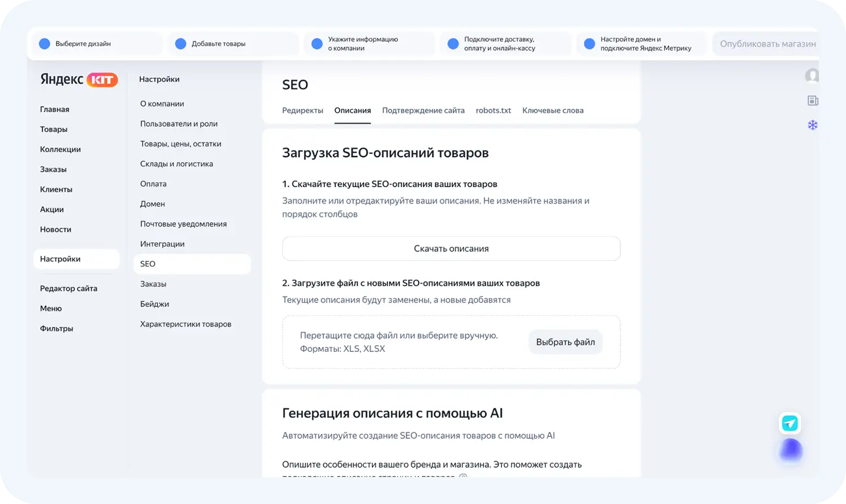The height and width of the screenshot is (504, 846).
Task: Open the user profile avatar
Action: [812, 76]
